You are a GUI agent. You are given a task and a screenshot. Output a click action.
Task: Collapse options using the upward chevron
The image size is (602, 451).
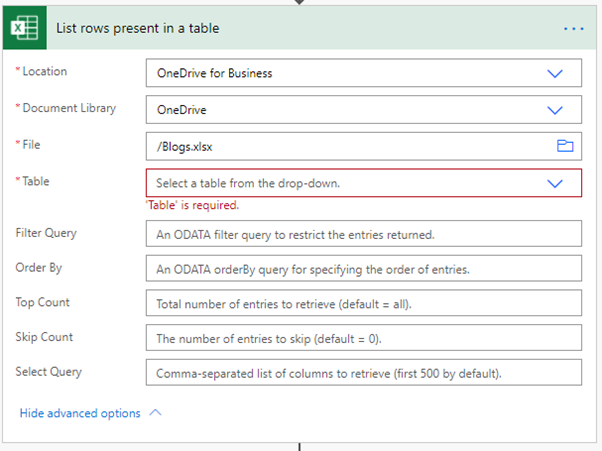[x=155, y=413]
